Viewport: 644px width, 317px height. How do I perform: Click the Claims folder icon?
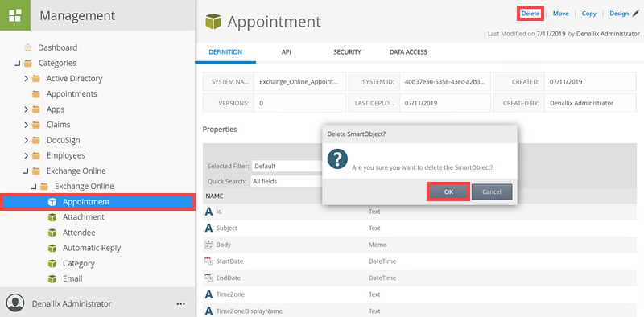click(36, 125)
